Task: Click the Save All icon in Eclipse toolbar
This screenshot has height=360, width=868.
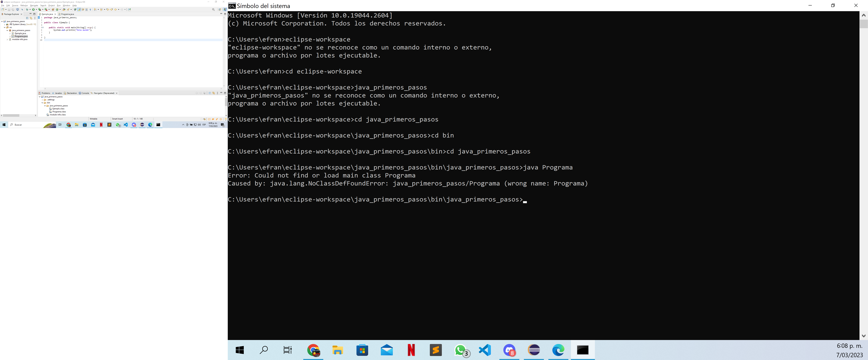Action: point(13,9)
